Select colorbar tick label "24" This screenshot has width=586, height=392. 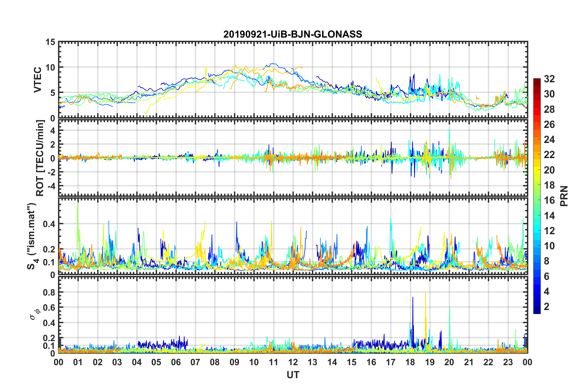[549, 140]
